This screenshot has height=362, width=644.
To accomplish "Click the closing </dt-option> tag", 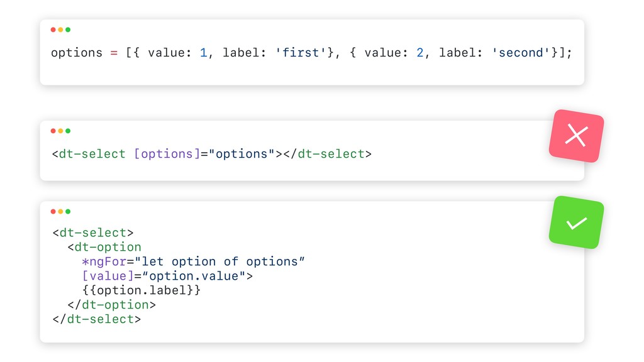I will coord(111,305).
